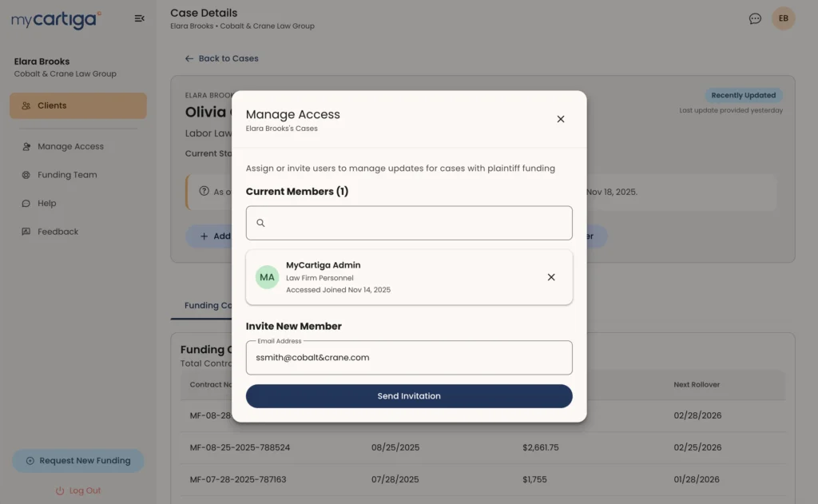Click the plus icon on Request New Funding
The height and width of the screenshot is (504, 818).
pos(30,461)
